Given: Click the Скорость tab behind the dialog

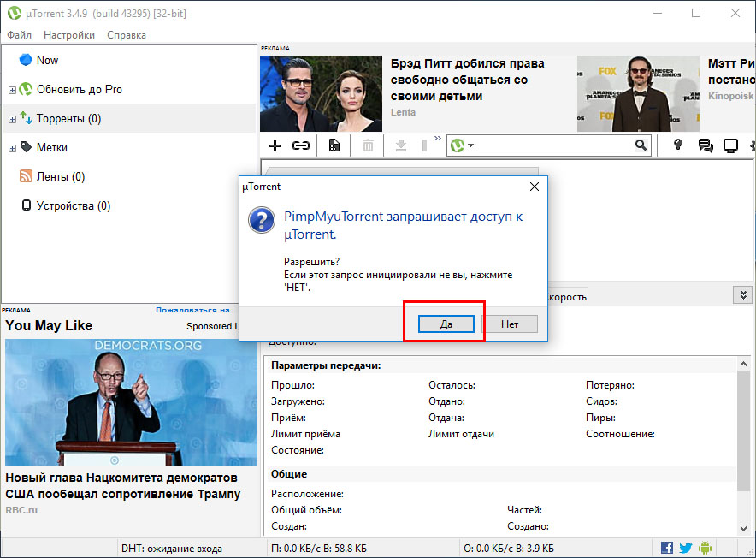Looking at the screenshot, I should [568, 297].
